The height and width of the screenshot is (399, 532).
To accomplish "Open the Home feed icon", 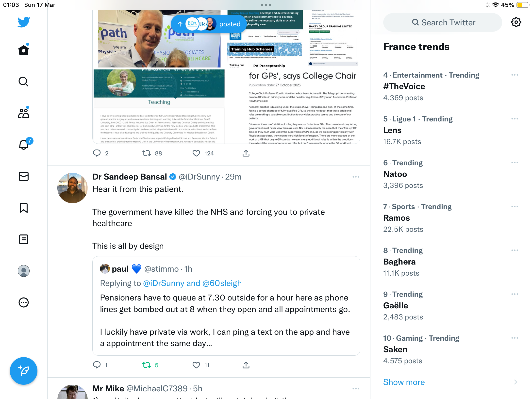I will [24, 50].
